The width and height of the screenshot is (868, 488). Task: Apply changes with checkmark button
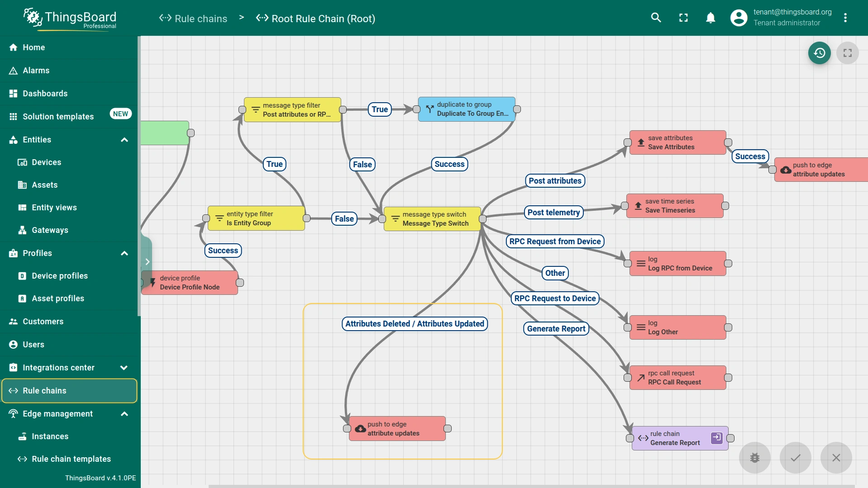(x=795, y=458)
